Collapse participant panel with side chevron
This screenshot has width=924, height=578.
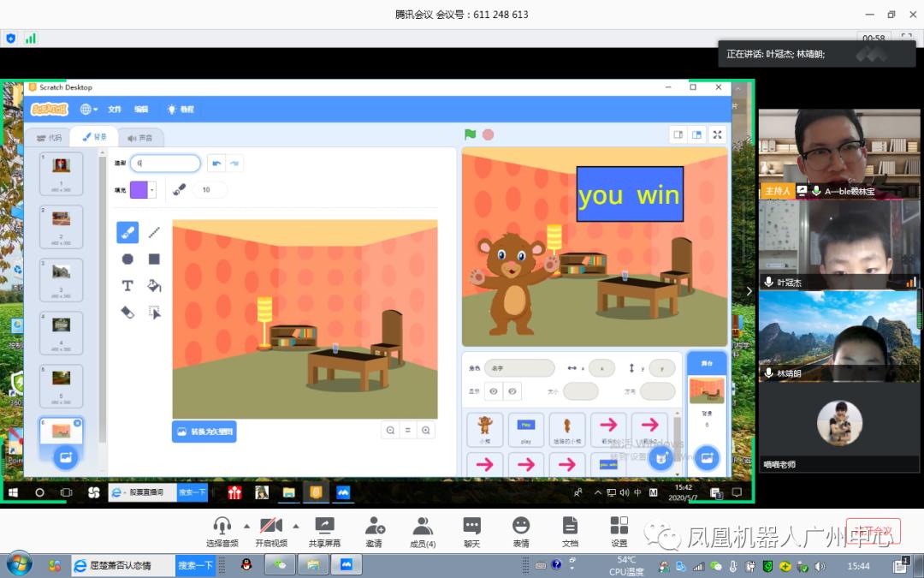(749, 291)
